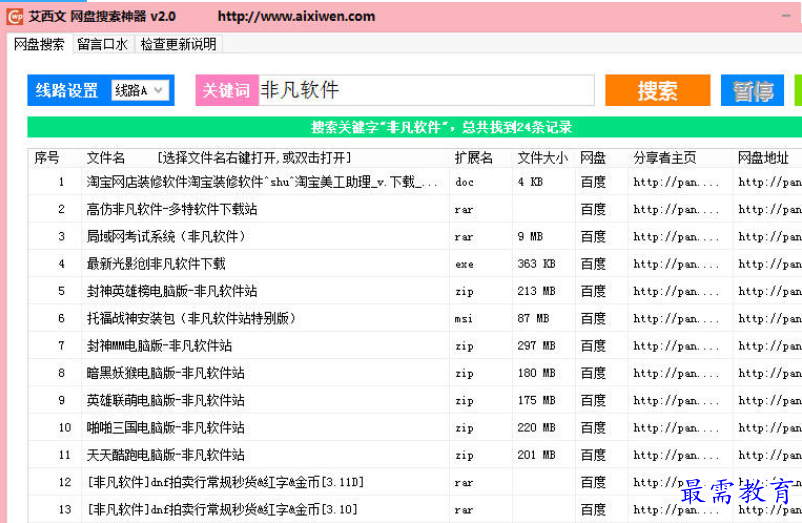Click the 213 MB file size cell
Screen dimensions: 802x523
(x=537, y=291)
